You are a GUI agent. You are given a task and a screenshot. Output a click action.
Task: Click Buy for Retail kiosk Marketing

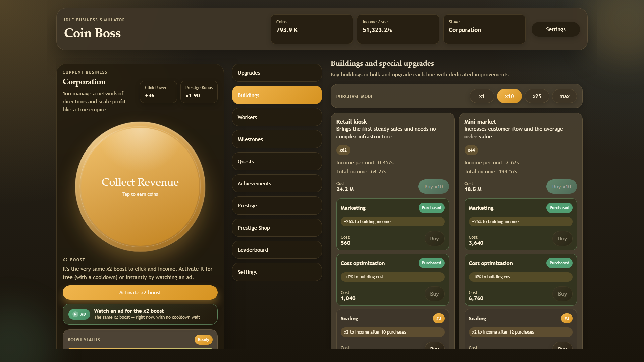point(434,239)
